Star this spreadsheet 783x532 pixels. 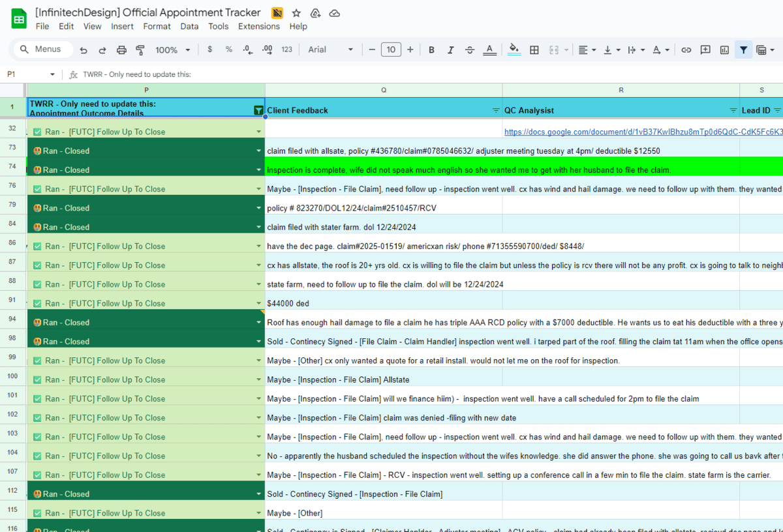click(x=296, y=13)
